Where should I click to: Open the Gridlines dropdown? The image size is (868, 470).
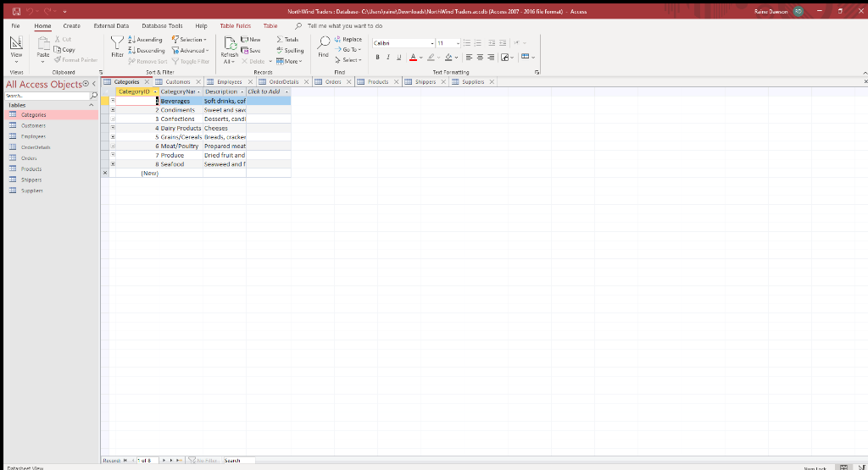click(x=507, y=58)
